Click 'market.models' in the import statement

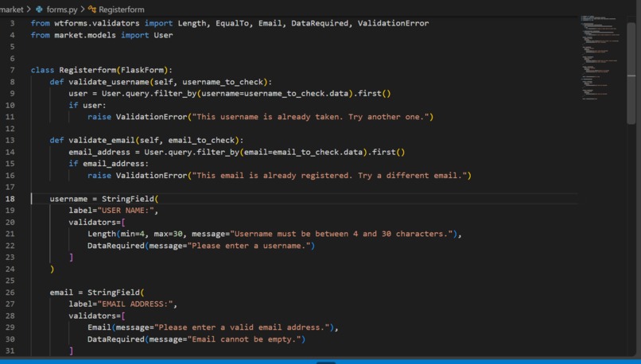(x=85, y=35)
